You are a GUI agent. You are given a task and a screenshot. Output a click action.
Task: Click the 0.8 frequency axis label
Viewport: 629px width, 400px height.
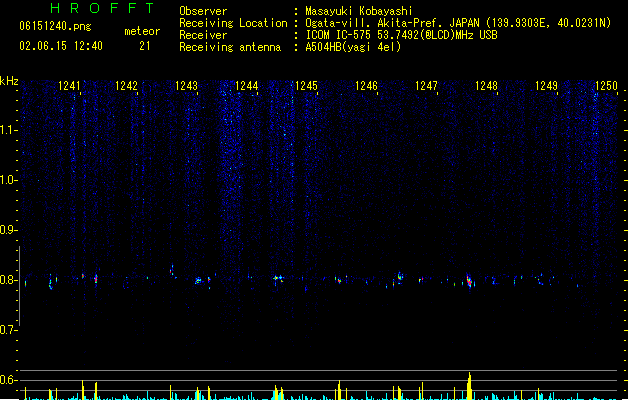[8, 280]
